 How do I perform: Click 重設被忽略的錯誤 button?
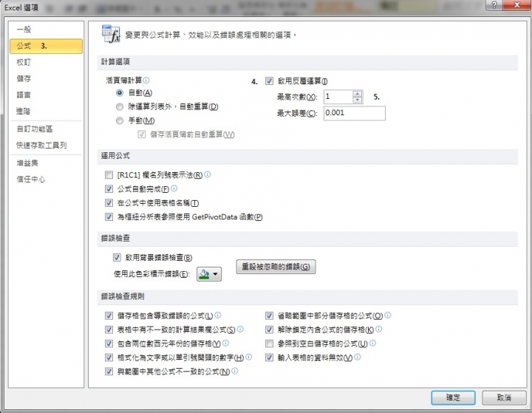coord(276,267)
